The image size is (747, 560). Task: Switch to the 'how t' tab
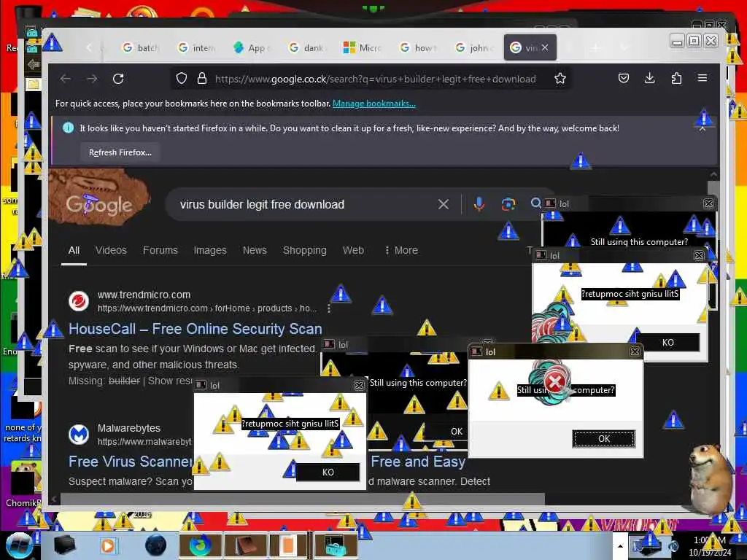[x=418, y=47]
